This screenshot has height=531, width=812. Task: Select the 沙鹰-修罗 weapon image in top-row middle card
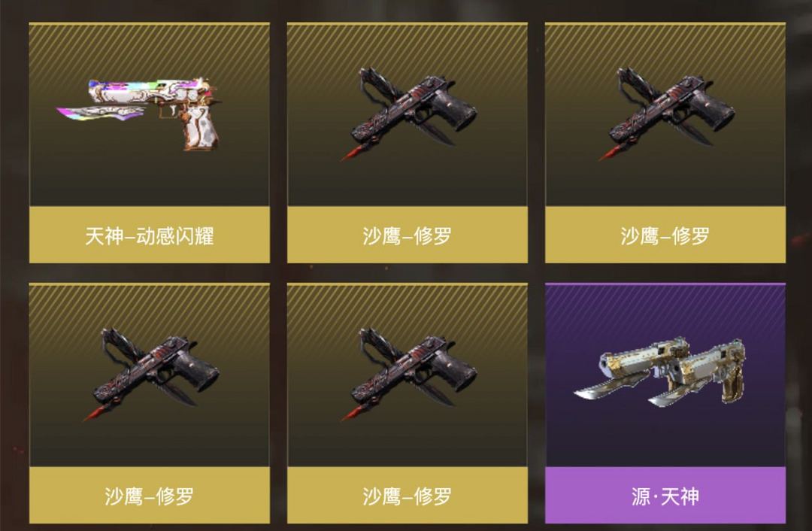[408, 114]
